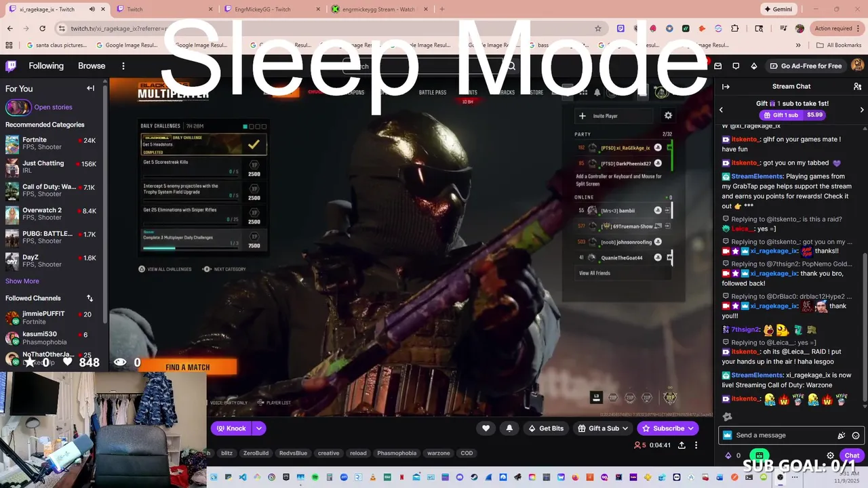Screen dimensions: 868x488
Task: Open the Twitch more options menu
Action: click(x=123, y=66)
